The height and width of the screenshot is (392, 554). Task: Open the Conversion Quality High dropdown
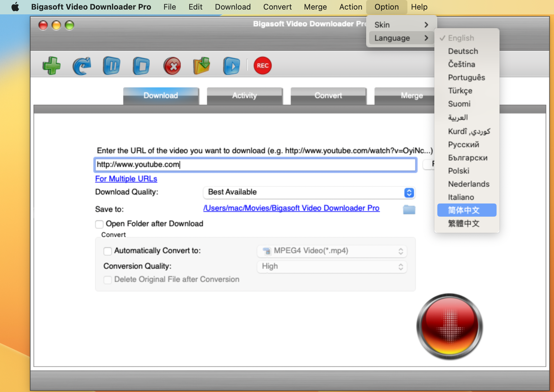(x=332, y=267)
